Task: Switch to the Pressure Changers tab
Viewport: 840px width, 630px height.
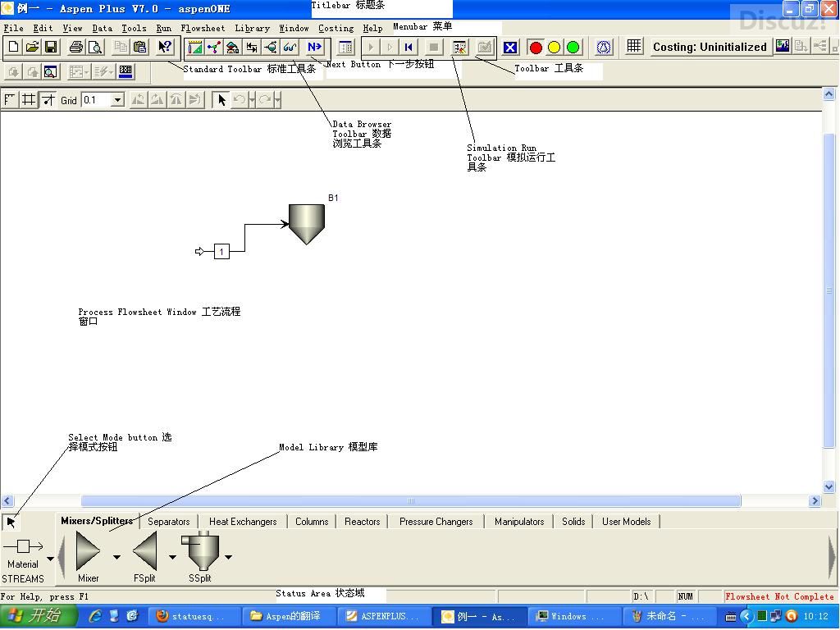Action: 436,521
